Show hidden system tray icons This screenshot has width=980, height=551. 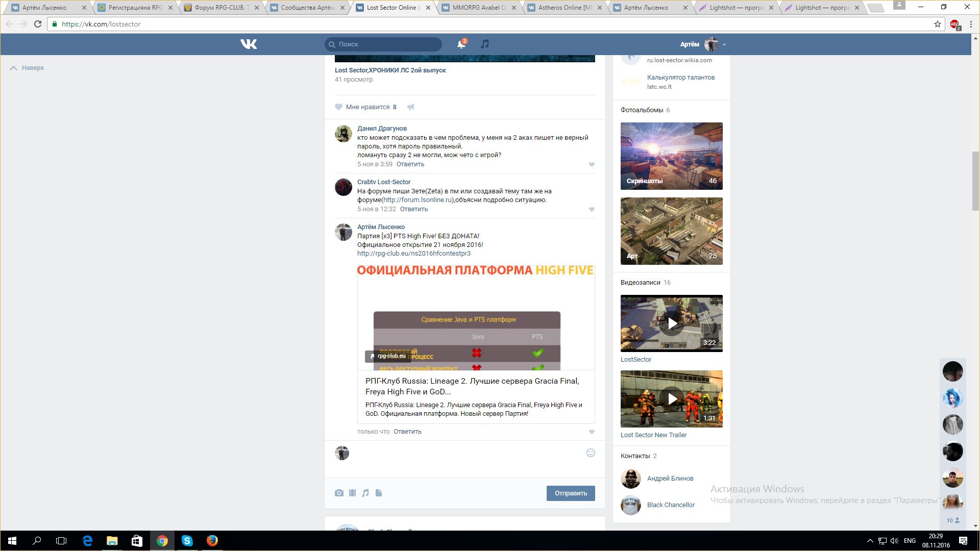coord(870,541)
